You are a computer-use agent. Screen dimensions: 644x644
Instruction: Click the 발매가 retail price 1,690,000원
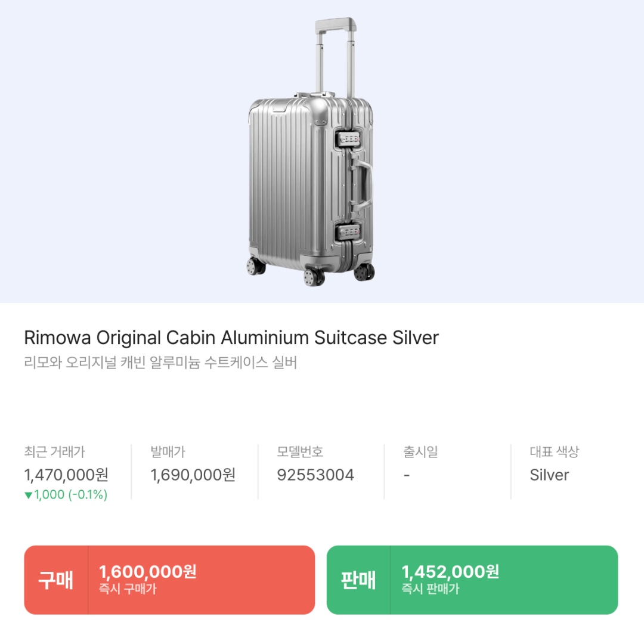[193, 475]
